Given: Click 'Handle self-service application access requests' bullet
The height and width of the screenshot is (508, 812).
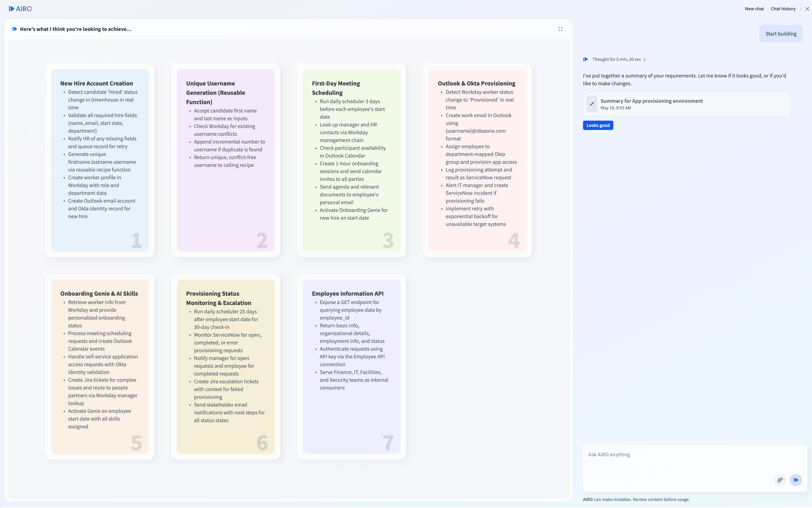Looking at the screenshot, I should (103, 364).
